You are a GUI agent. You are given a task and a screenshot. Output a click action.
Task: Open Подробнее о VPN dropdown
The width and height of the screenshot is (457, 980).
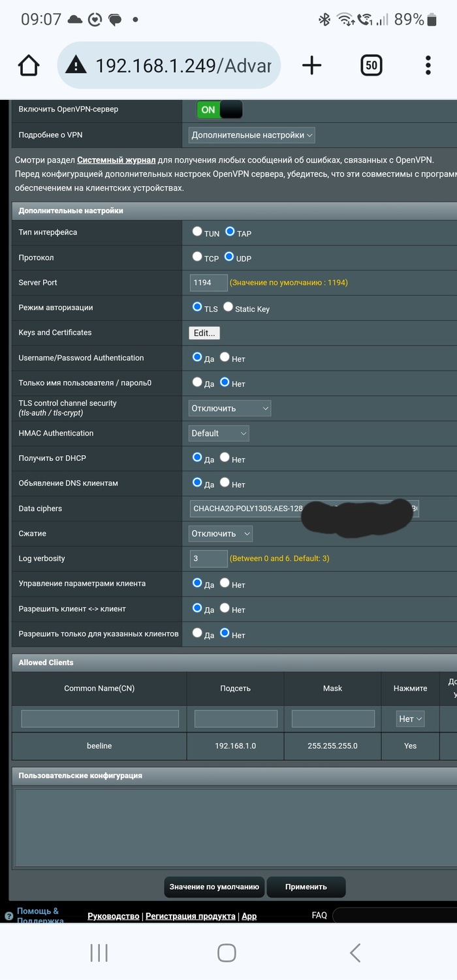tap(252, 135)
